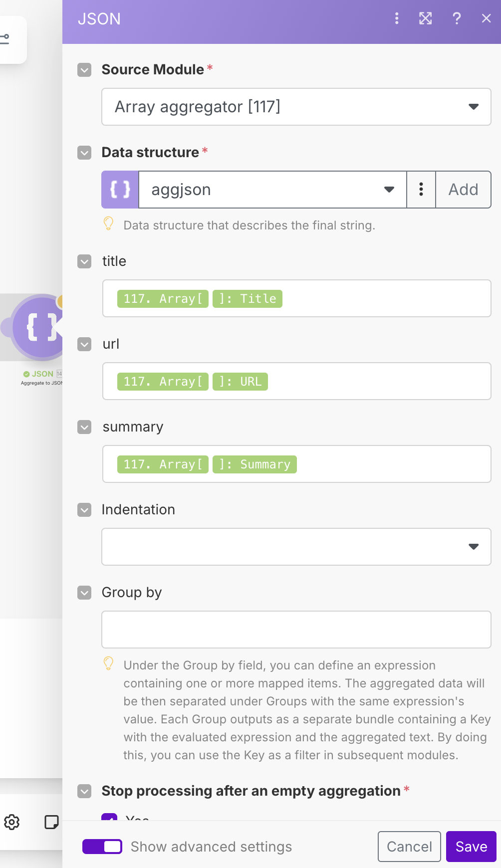The width and height of the screenshot is (501, 868).
Task: Open the aggjson data structure dropdown
Action: [272, 190]
